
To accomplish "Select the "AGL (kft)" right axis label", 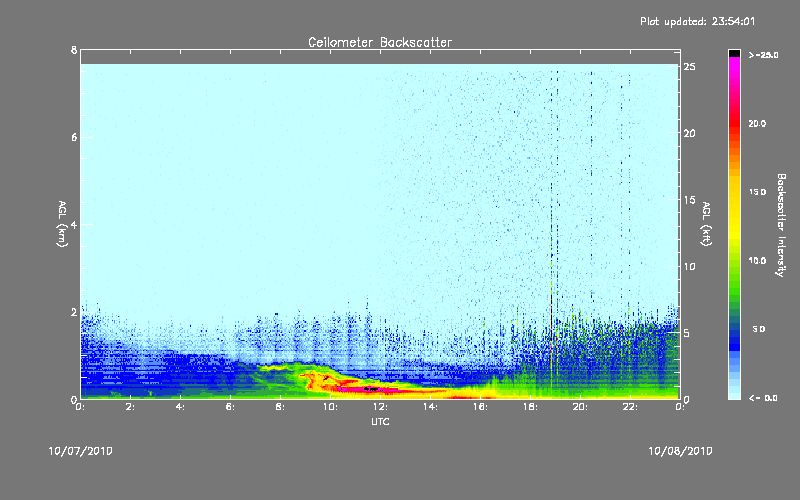I will (x=706, y=224).
